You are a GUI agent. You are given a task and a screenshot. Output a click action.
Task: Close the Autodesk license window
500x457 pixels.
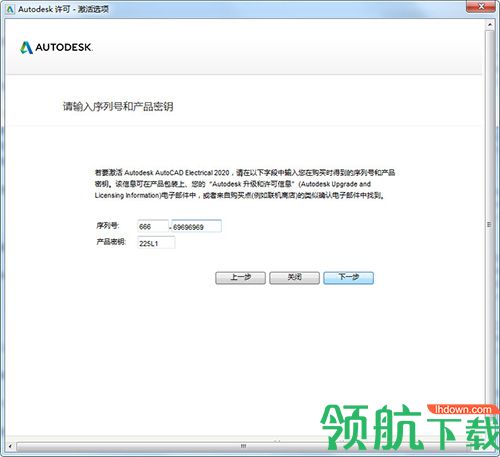pos(480,7)
